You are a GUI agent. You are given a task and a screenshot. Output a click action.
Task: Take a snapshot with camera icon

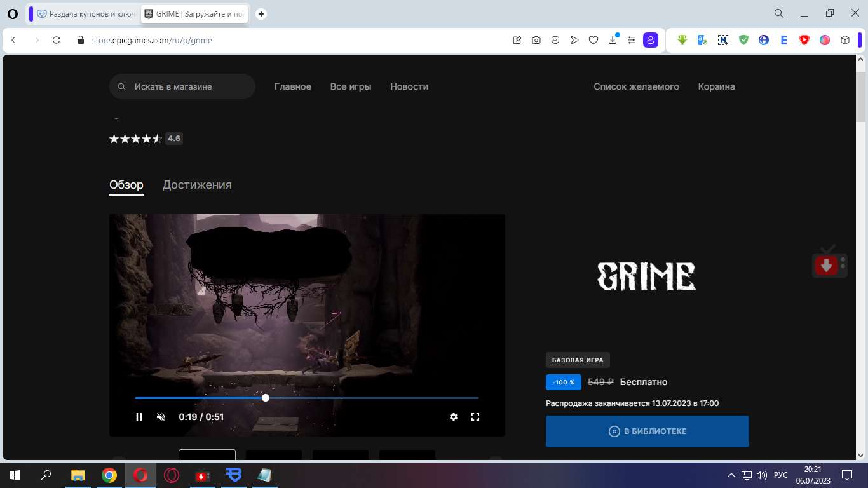pyautogui.click(x=536, y=40)
